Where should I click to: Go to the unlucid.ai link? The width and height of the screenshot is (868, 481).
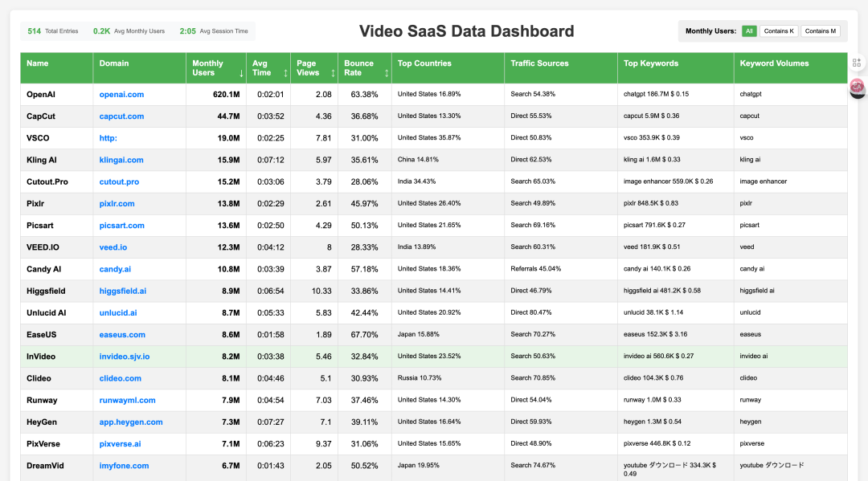click(x=118, y=313)
